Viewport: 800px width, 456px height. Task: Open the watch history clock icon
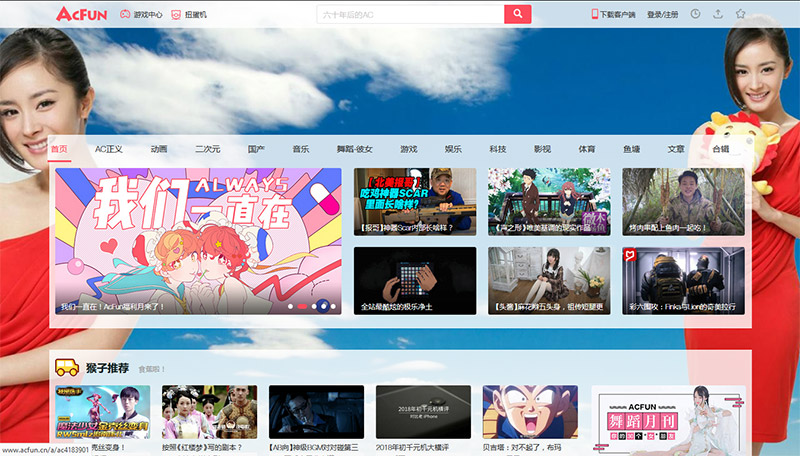coord(695,14)
